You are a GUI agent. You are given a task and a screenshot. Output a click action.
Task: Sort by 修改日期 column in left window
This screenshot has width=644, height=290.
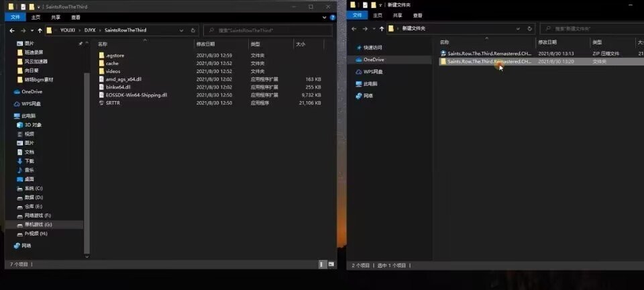click(205, 44)
